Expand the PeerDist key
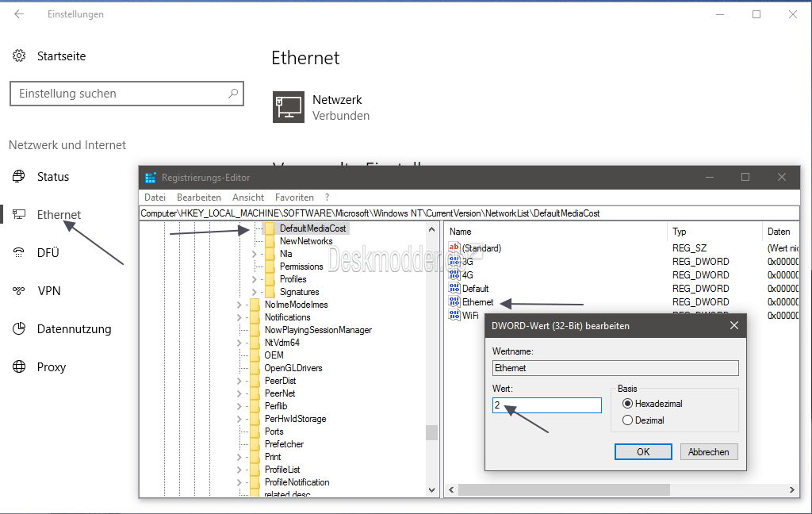Screen dimensions: 812x514 pyautogui.click(x=239, y=381)
